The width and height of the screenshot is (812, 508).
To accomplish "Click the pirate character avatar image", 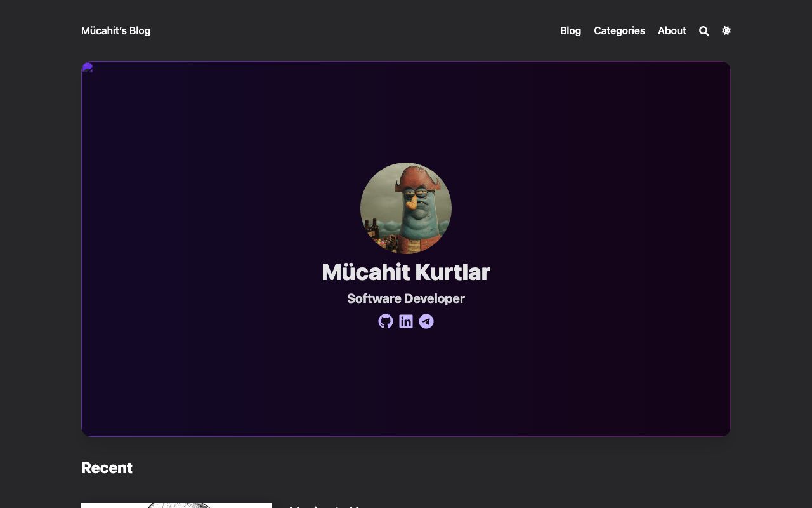I will tap(406, 208).
